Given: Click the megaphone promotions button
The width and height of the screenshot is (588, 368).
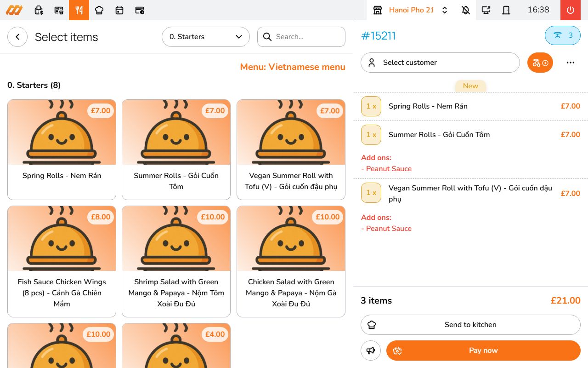Looking at the screenshot, I should [371, 351].
